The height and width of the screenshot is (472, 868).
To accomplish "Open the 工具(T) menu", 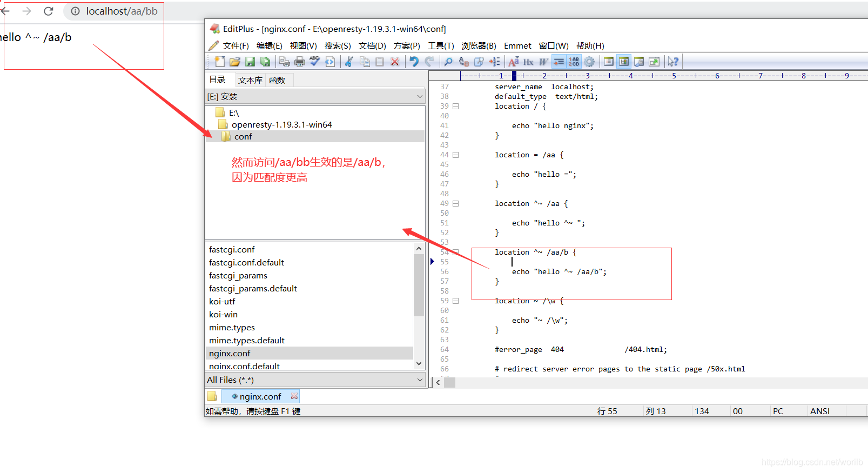I will coord(441,46).
